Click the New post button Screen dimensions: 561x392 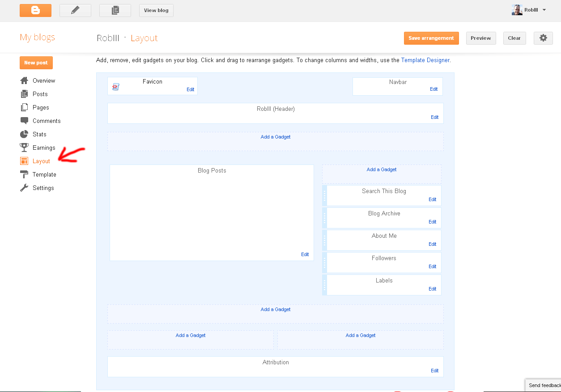click(36, 63)
